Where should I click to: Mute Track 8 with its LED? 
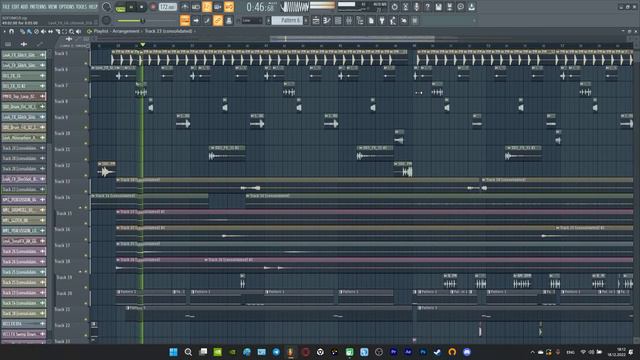[x=86, y=111]
